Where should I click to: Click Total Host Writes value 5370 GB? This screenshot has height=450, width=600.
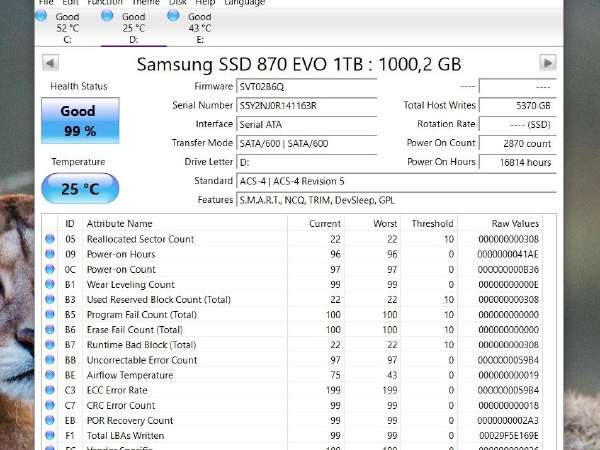point(517,105)
